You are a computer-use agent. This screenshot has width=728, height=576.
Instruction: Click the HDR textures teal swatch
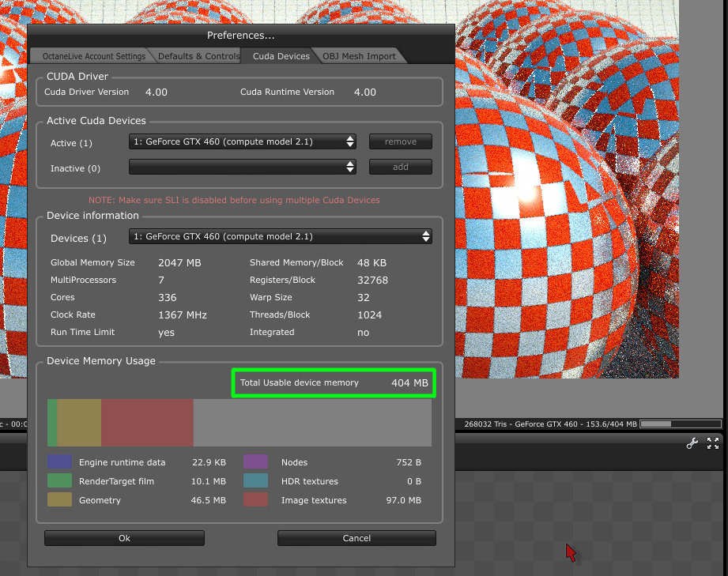tap(255, 481)
